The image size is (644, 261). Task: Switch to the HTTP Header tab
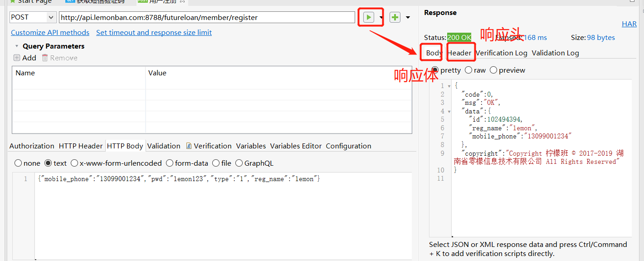[81, 146]
